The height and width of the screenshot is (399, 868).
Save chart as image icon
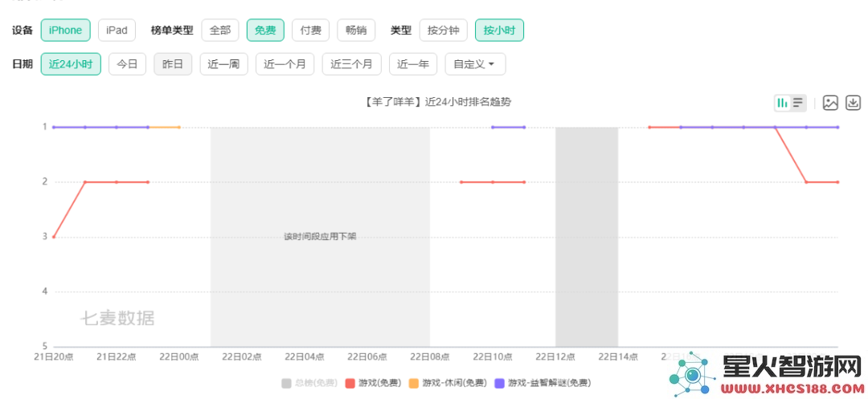click(x=830, y=103)
